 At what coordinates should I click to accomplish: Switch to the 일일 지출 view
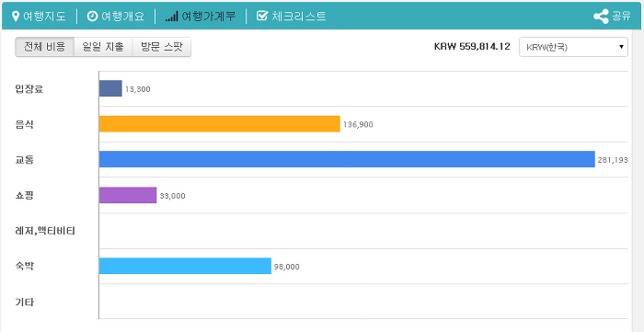(103, 47)
